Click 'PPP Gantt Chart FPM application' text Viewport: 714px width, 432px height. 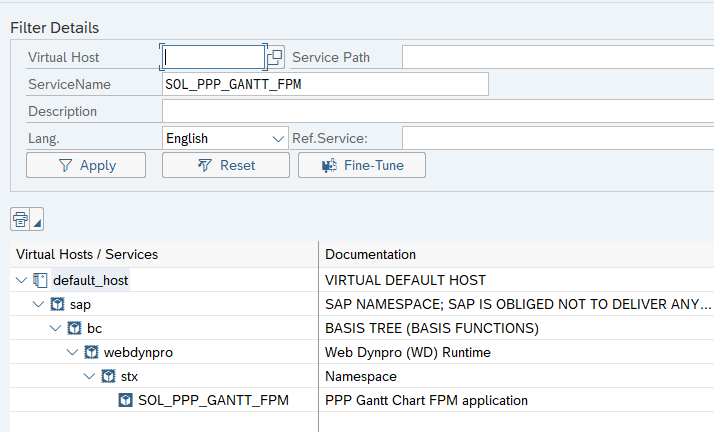point(426,401)
